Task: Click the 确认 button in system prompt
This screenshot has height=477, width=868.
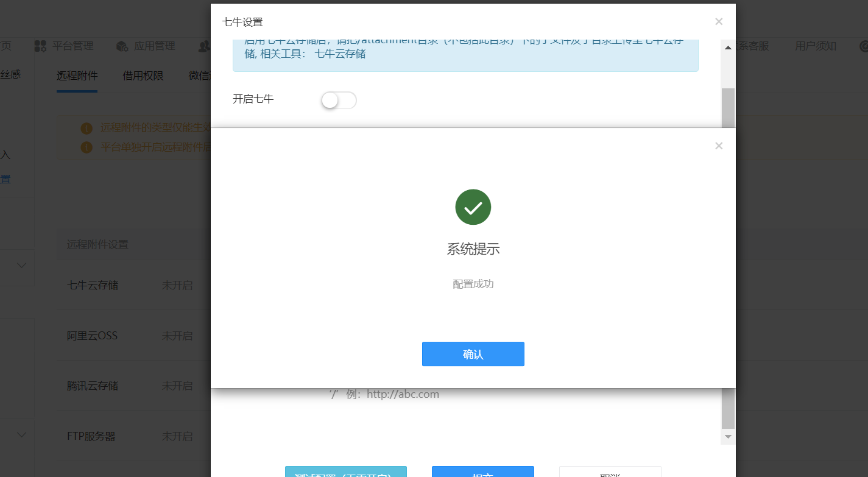Action: tap(473, 354)
